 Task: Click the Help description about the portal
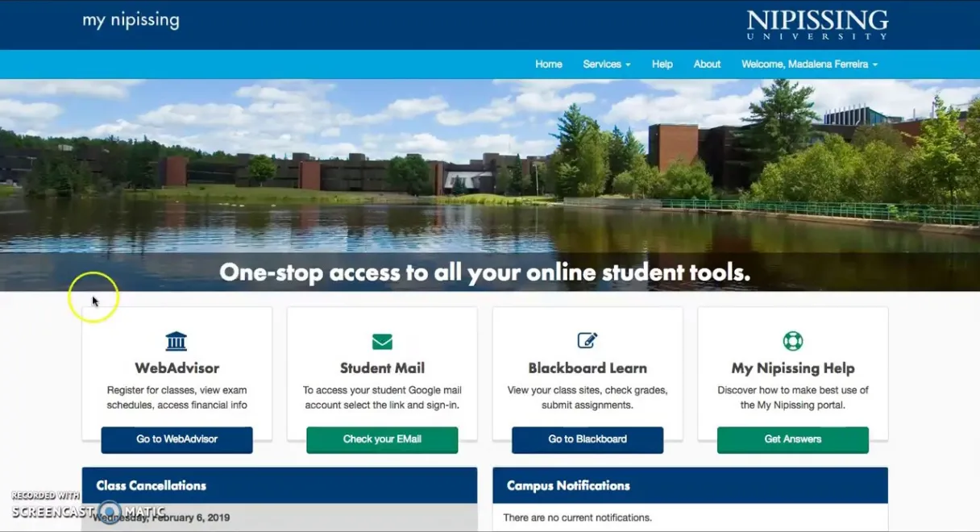pos(793,397)
